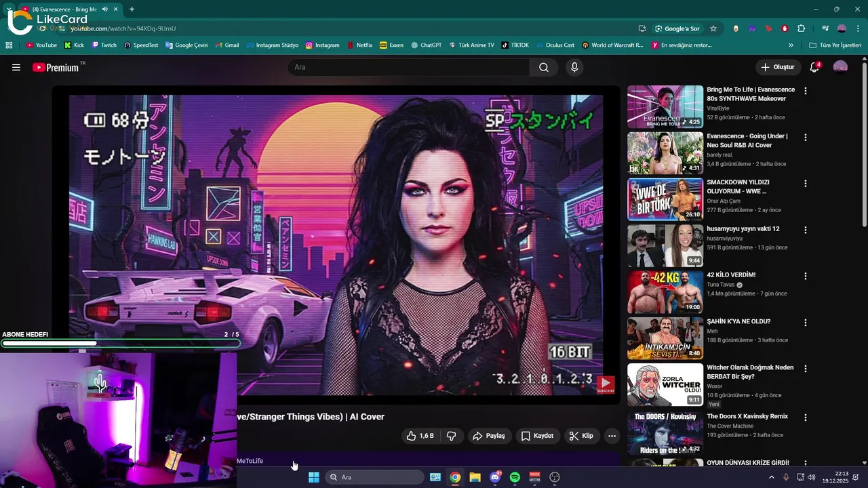Click the main video player
Image resolution: width=868 pixels, height=488 pixels.
point(336,245)
